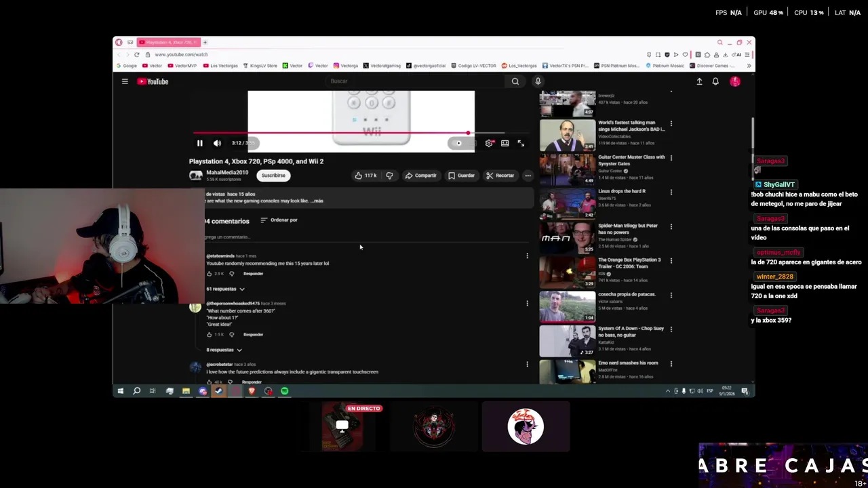
Task: Click the magnifier search button
Action: click(515, 81)
